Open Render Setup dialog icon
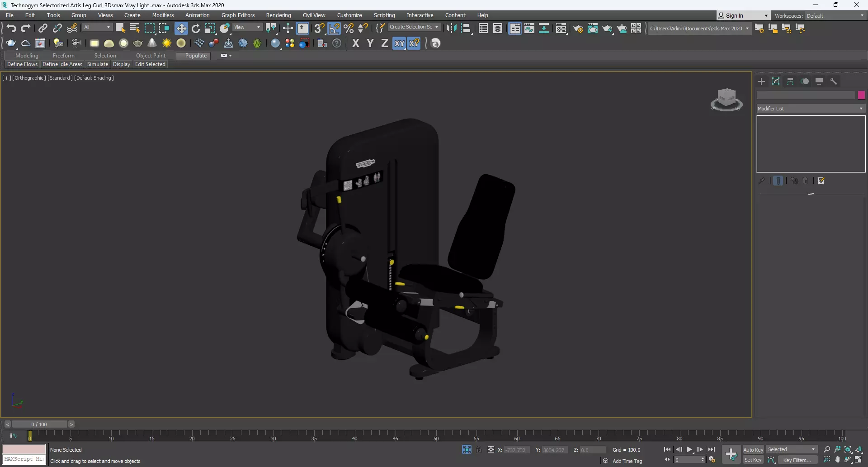868x467 pixels. (x=578, y=29)
